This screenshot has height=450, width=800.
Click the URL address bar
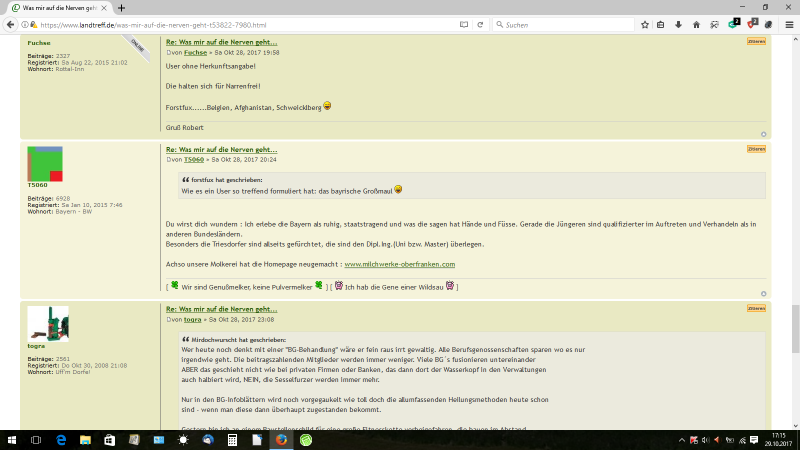247,24
